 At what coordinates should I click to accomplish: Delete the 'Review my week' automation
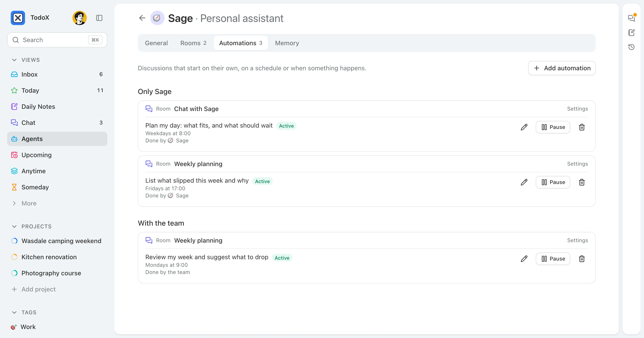(x=582, y=259)
